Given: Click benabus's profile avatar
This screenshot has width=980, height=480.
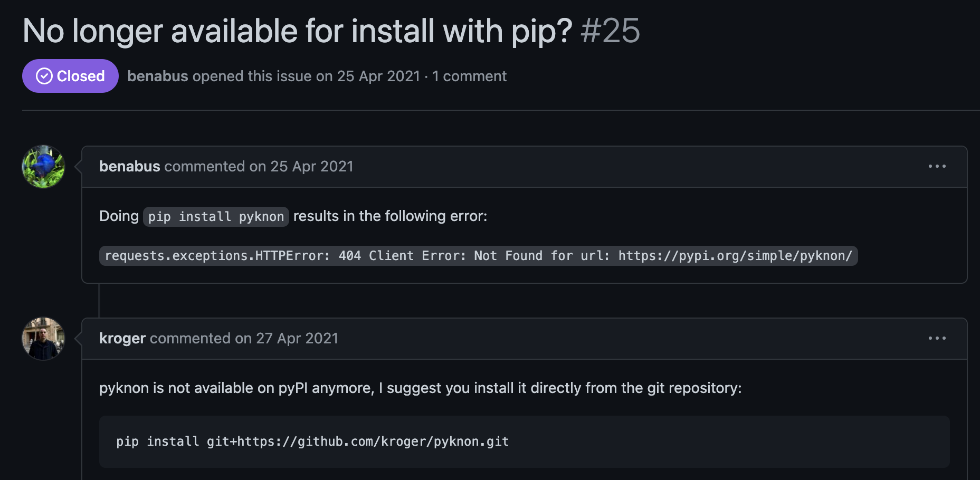Looking at the screenshot, I should click(x=42, y=166).
